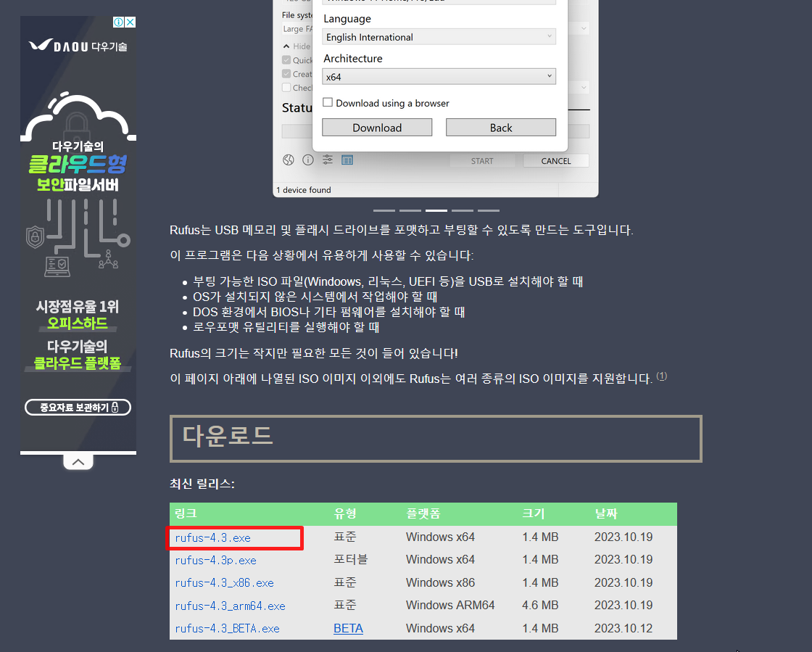Open the File system dropdown
The width and height of the screenshot is (812, 652).
(298, 29)
